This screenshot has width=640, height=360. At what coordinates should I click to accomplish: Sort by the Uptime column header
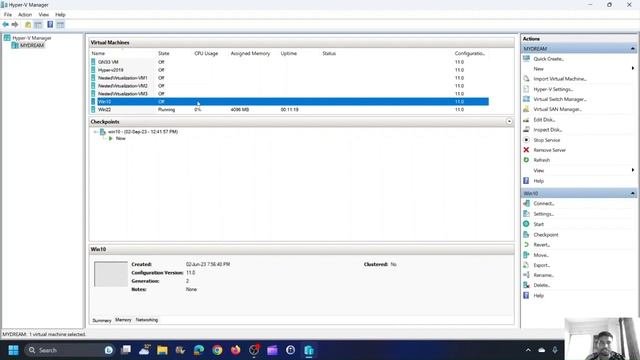tap(289, 53)
